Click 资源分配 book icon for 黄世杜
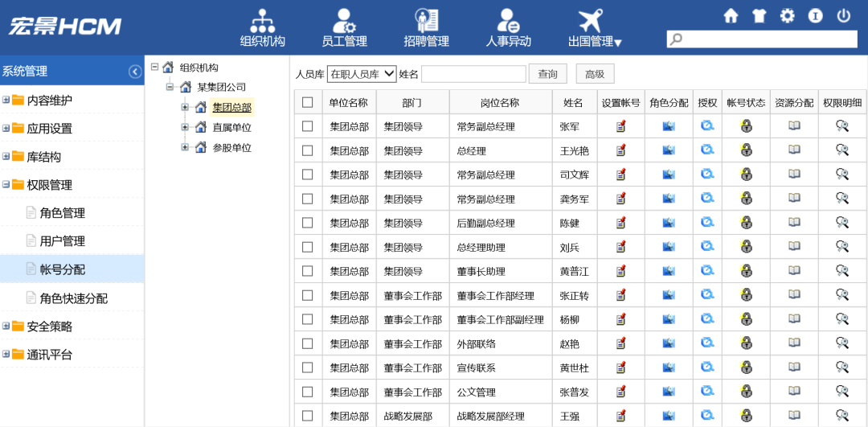 click(x=794, y=367)
